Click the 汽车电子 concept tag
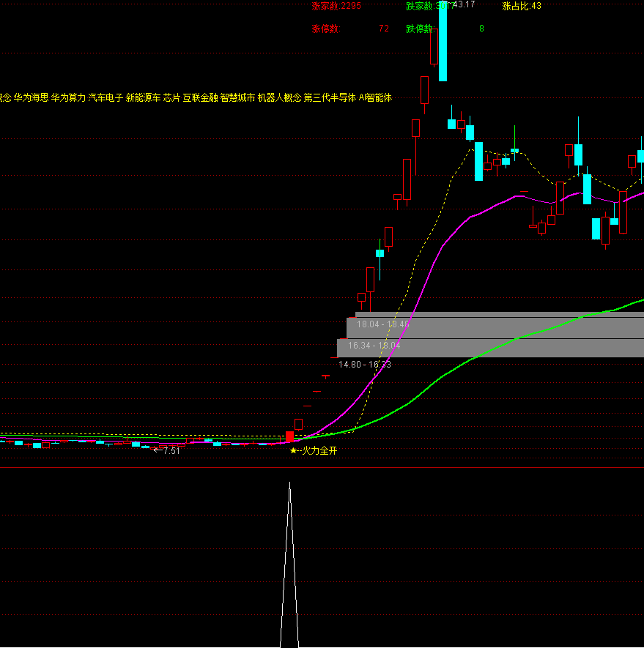 click(106, 97)
